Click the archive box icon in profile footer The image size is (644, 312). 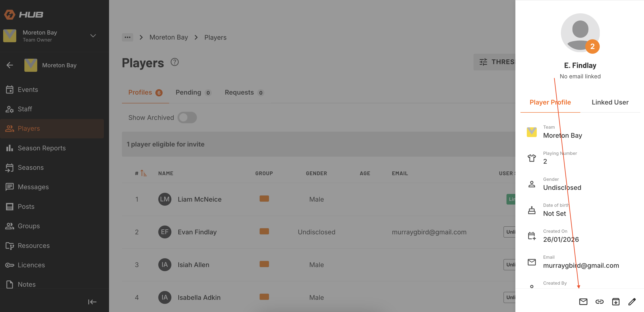616,302
